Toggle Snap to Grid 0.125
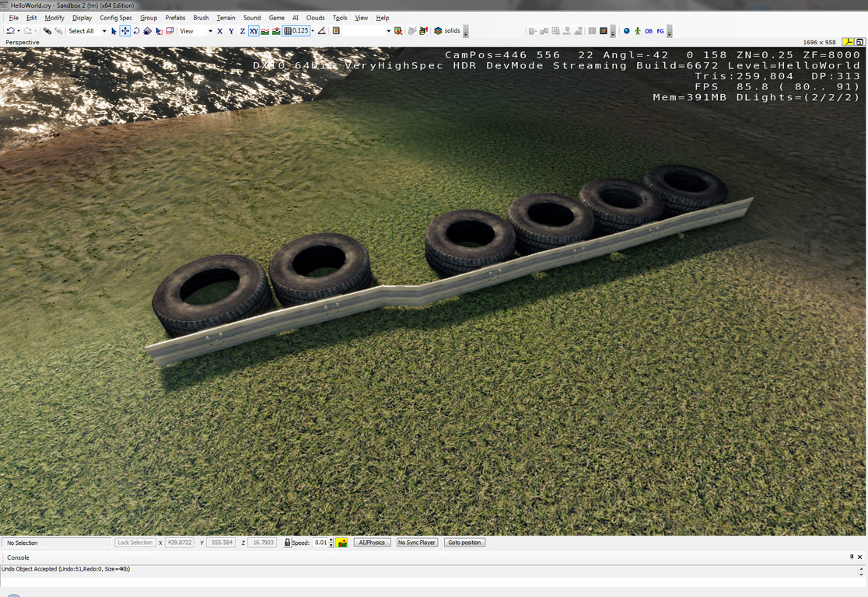 [296, 31]
